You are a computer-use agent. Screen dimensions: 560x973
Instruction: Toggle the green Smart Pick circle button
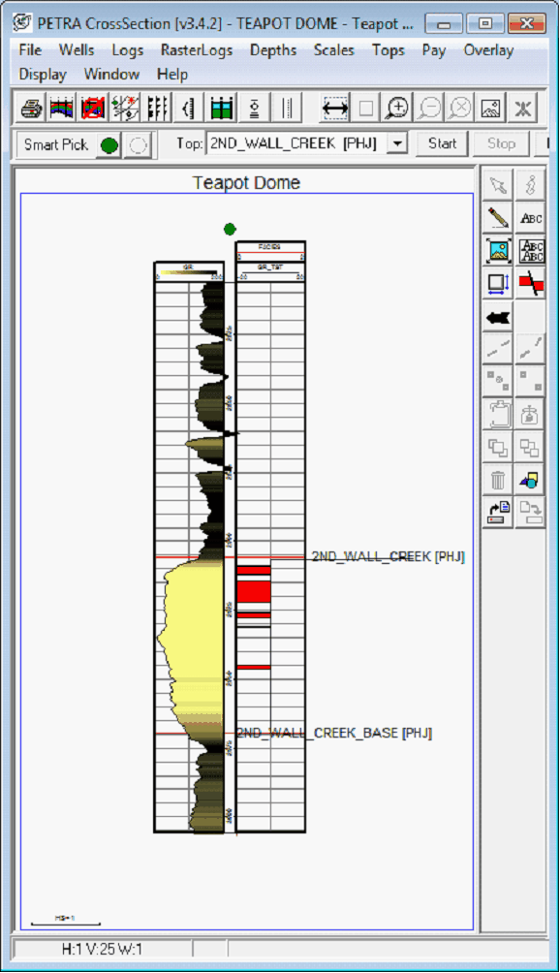109,145
